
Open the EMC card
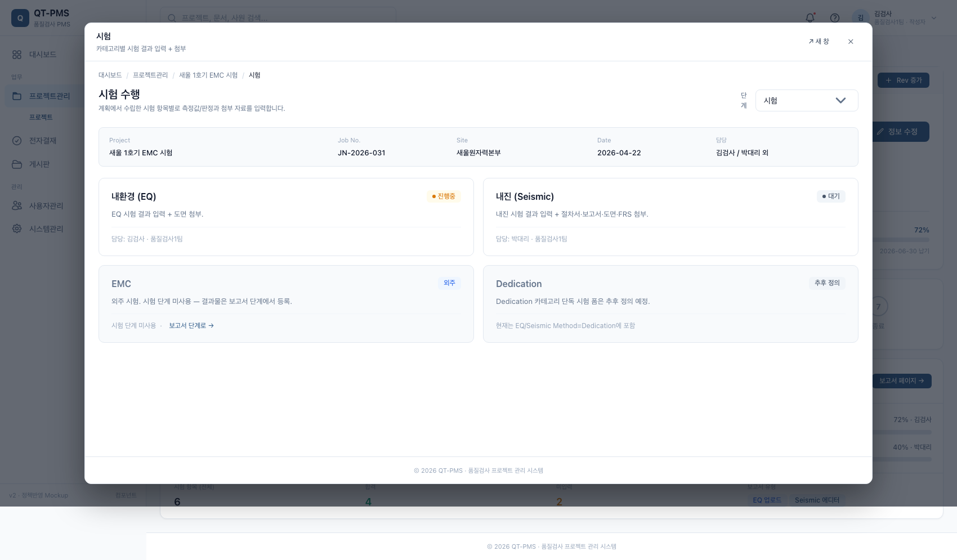pos(286,304)
